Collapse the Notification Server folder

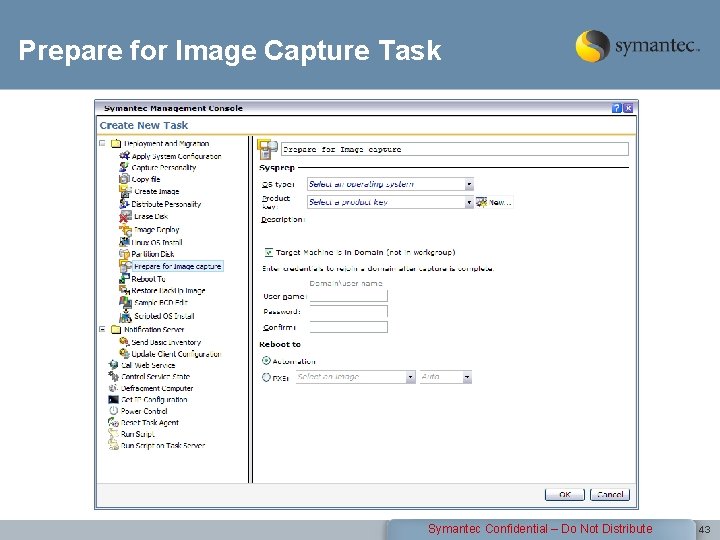point(102,329)
